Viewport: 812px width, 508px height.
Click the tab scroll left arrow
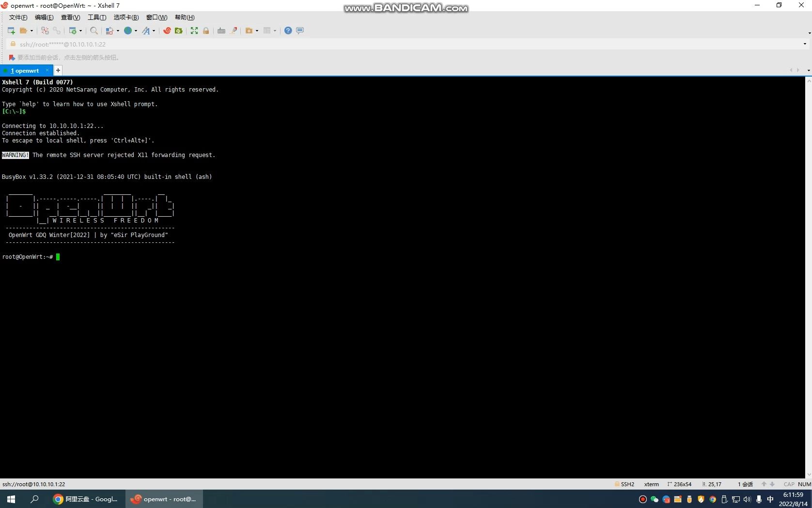point(791,70)
